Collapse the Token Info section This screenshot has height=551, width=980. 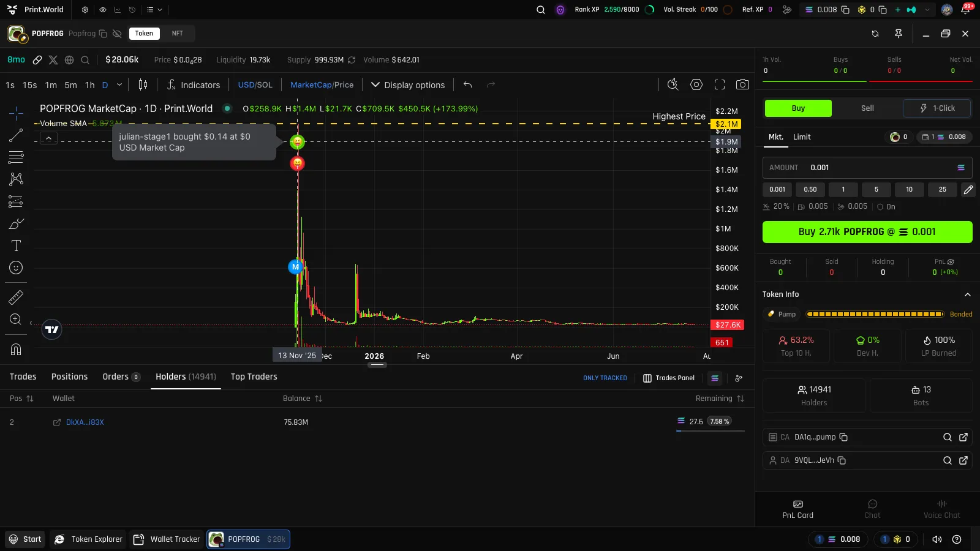click(968, 294)
